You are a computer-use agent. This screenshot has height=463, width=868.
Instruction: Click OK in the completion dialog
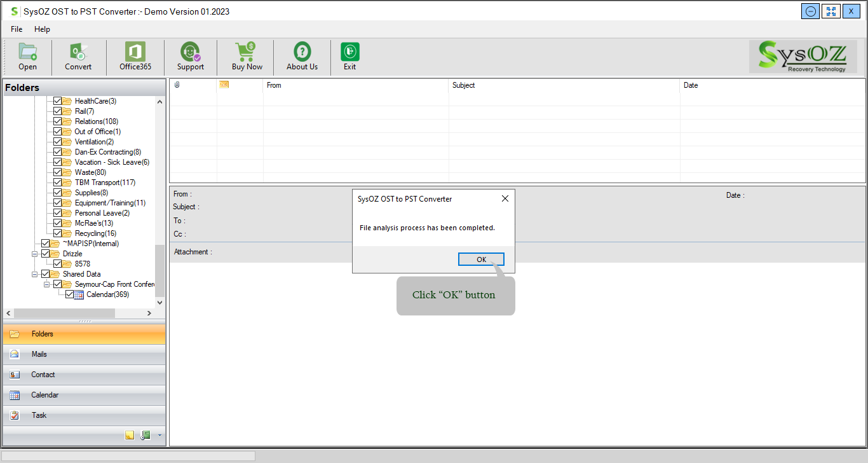[x=481, y=259]
